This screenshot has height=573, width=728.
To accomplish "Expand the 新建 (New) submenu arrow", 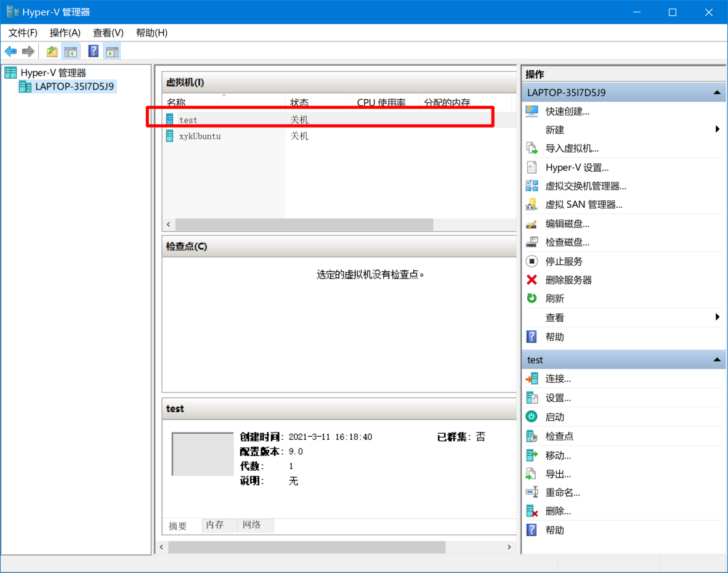I will tap(718, 129).
